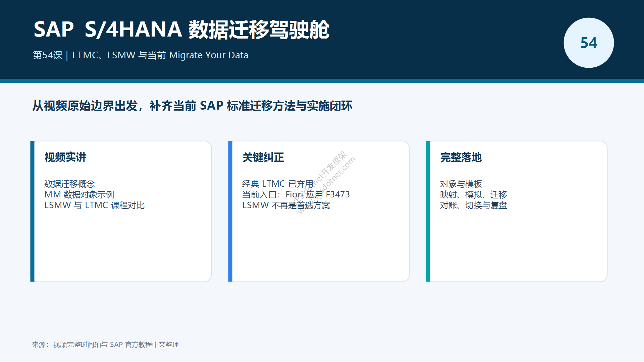This screenshot has width=644, height=362.
Task: Click the 关键纠正 card heading
Action: tap(263, 157)
